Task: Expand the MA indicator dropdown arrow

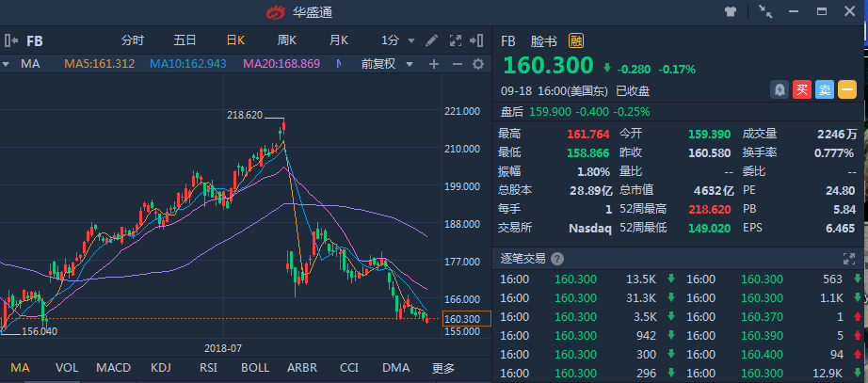Action: (x=6, y=64)
